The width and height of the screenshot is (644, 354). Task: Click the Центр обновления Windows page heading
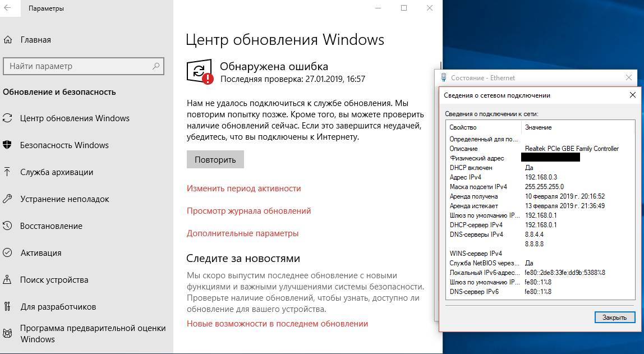pyautogui.click(x=285, y=40)
